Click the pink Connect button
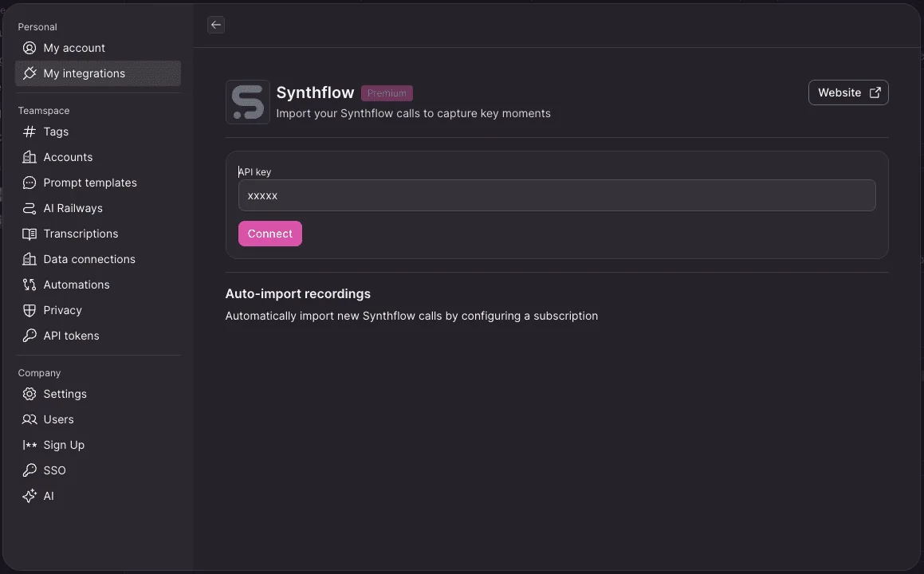The height and width of the screenshot is (574, 924). [x=270, y=234]
